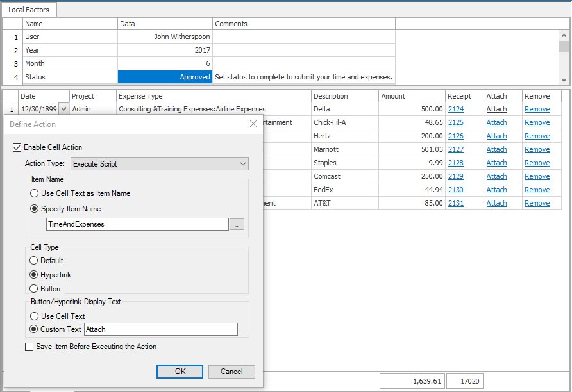
Task: Open receipt link 2127
Action: pyautogui.click(x=456, y=149)
